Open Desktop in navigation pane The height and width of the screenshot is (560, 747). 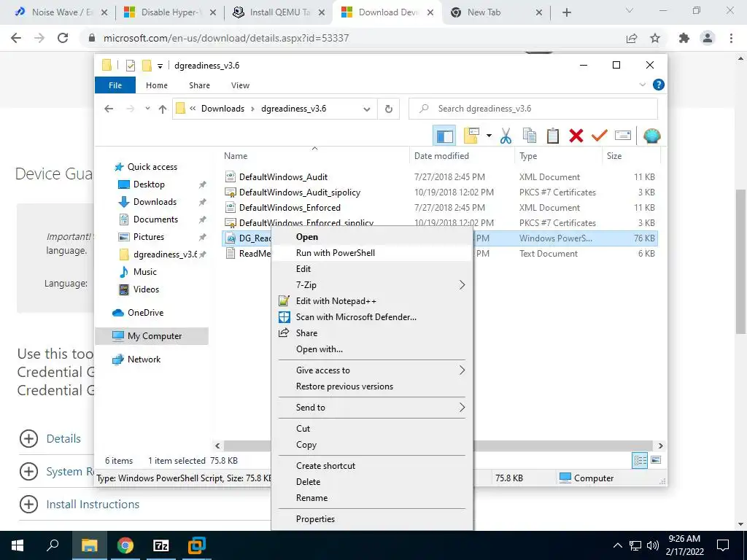149,184
